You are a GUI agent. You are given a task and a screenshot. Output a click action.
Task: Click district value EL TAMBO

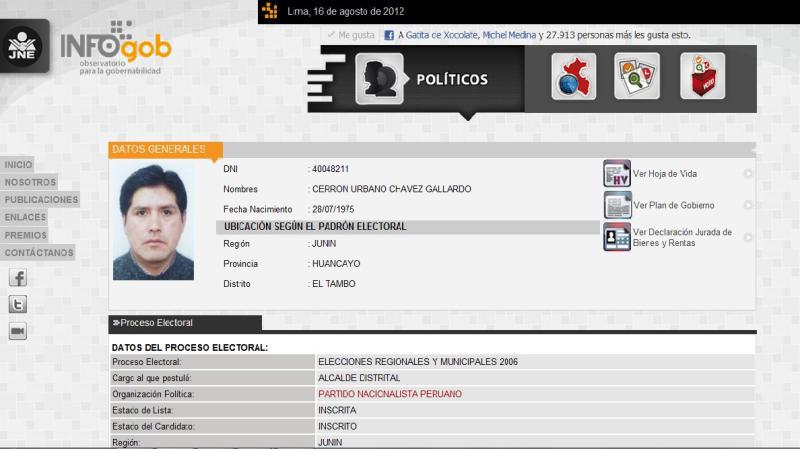click(334, 284)
